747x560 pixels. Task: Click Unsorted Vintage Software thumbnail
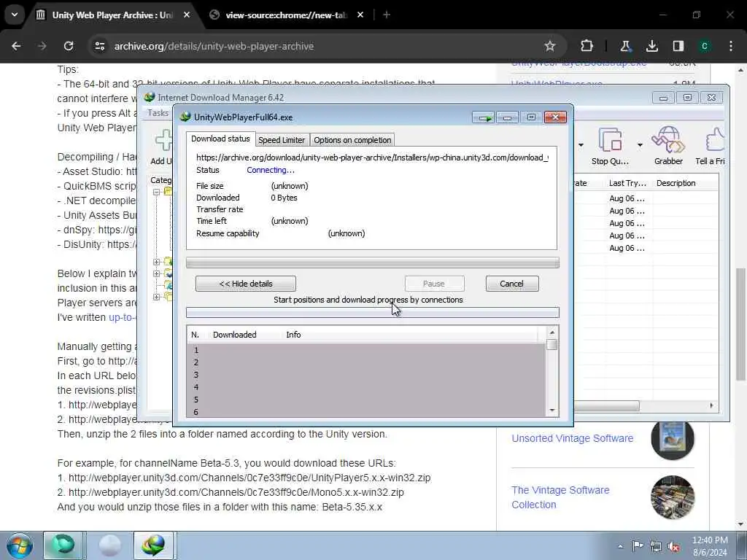pos(672,439)
